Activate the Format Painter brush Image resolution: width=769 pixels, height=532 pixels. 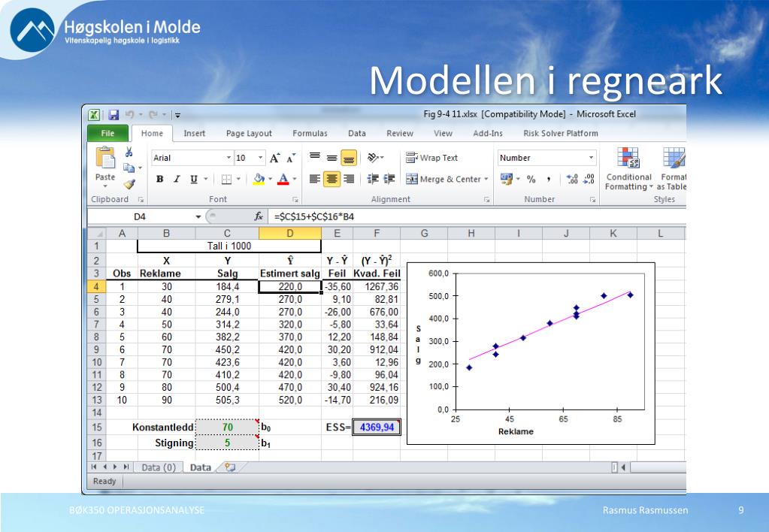click(129, 184)
